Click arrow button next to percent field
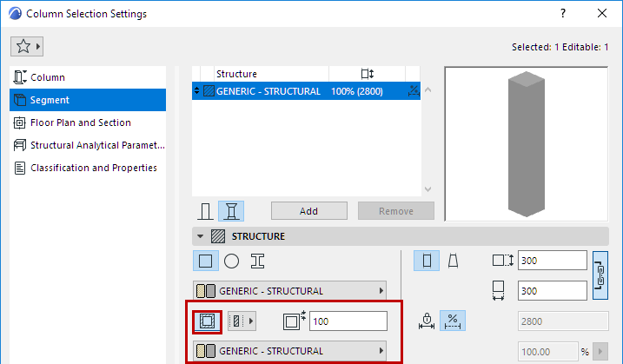This screenshot has height=364, width=623. click(x=600, y=352)
